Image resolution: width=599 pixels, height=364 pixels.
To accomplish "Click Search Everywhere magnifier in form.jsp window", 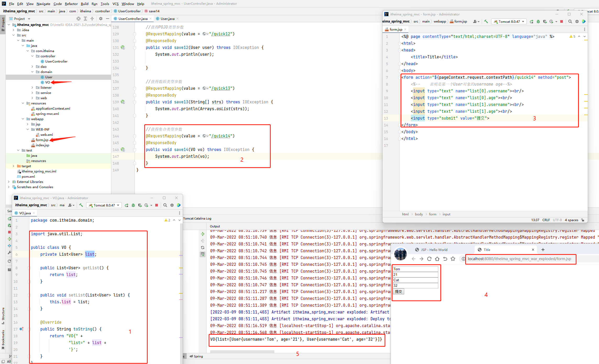I will (570, 21).
